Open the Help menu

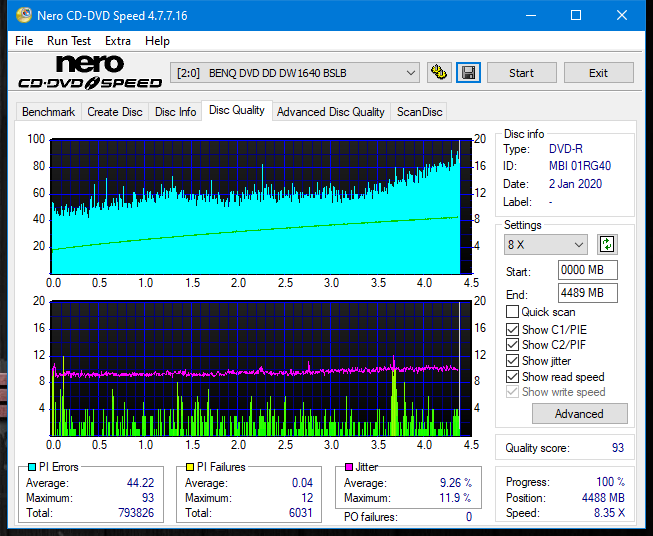tap(157, 41)
